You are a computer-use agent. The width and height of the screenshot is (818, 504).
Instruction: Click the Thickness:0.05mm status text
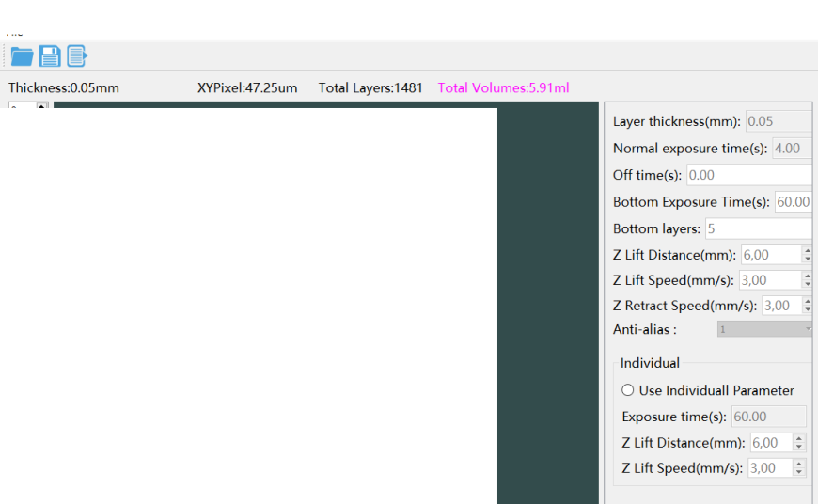pos(64,87)
